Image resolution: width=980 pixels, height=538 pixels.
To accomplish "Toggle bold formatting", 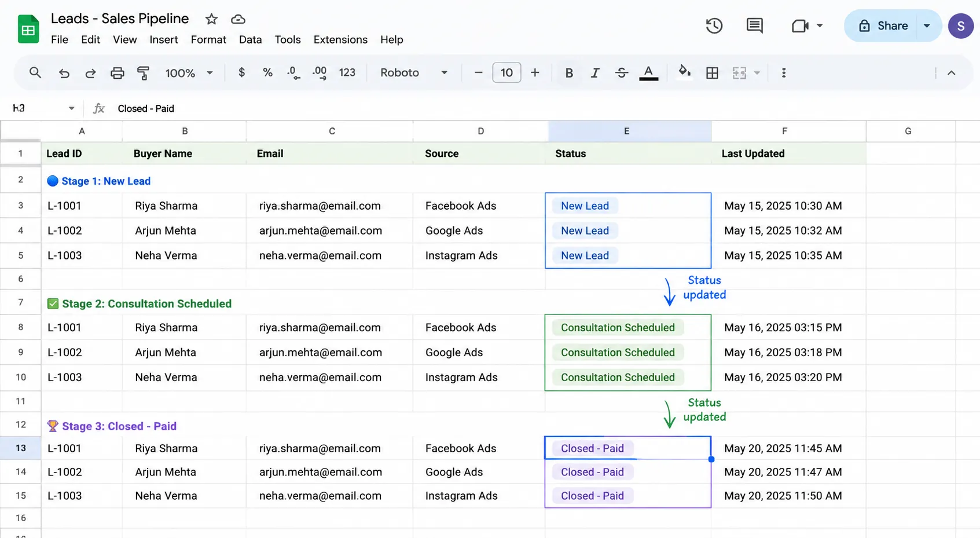I will (569, 73).
